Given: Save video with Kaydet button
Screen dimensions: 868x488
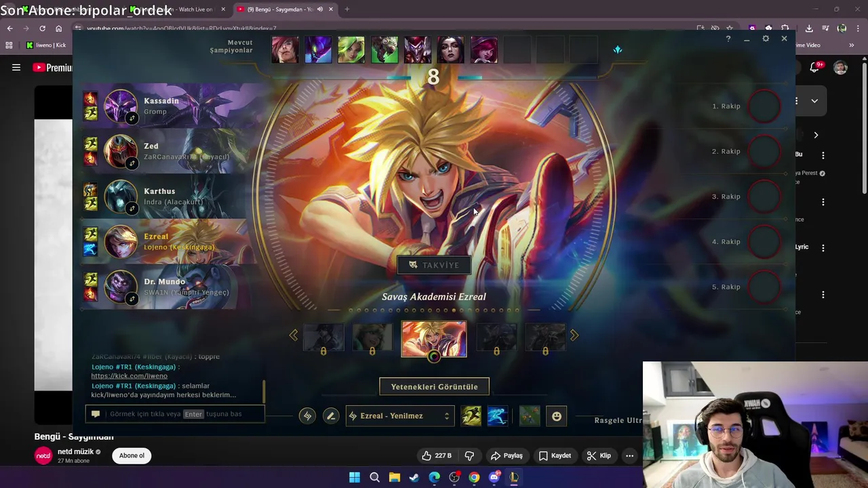Looking at the screenshot, I should coord(555,456).
